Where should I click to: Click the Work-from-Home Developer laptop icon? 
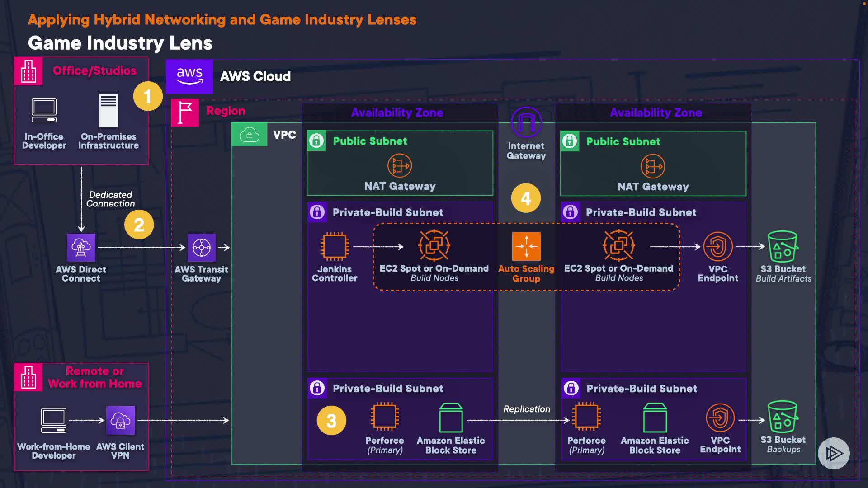(x=54, y=420)
